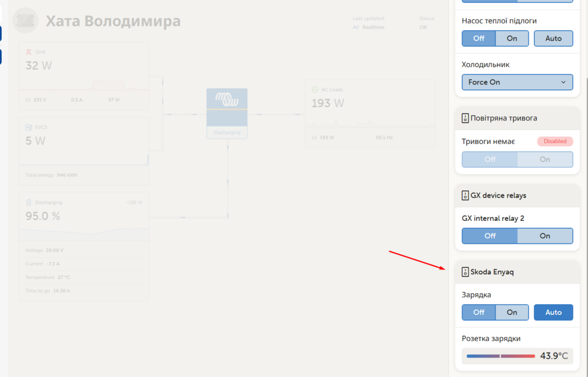Click the Grid power value 32 W

pyautogui.click(x=39, y=66)
